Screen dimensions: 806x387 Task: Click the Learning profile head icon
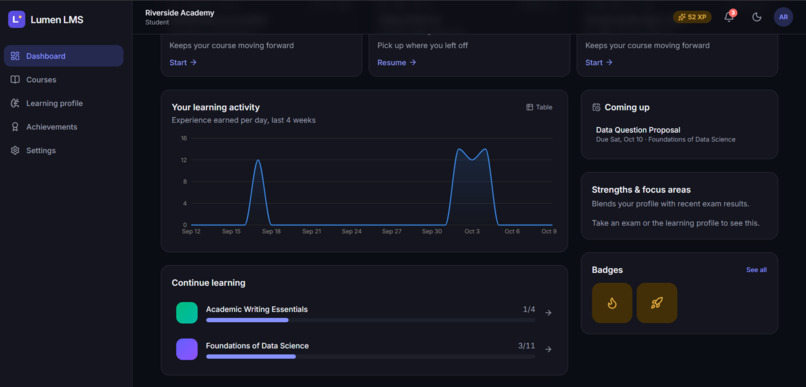tap(15, 103)
